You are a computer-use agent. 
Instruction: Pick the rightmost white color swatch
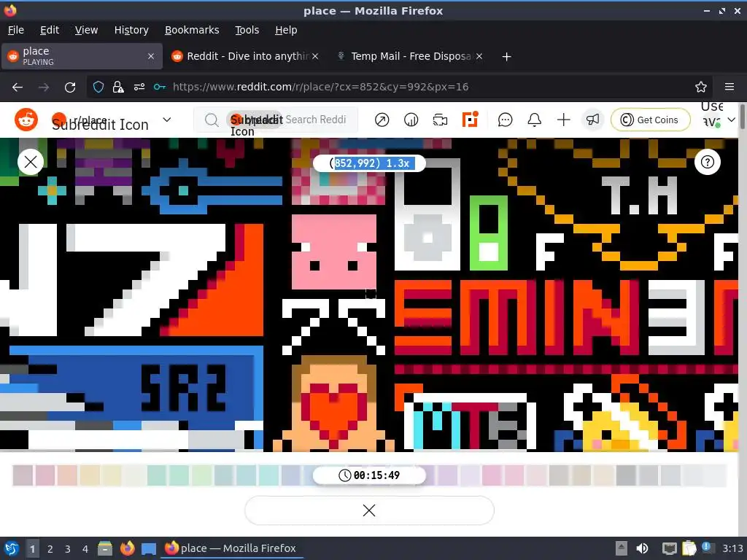(715, 475)
